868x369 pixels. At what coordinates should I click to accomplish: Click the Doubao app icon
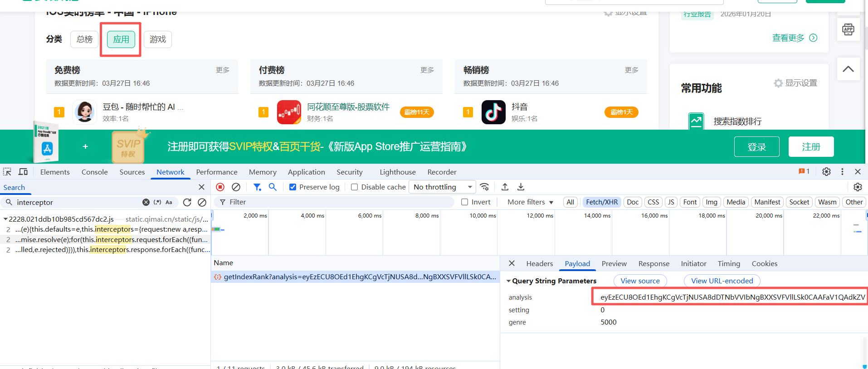point(85,112)
